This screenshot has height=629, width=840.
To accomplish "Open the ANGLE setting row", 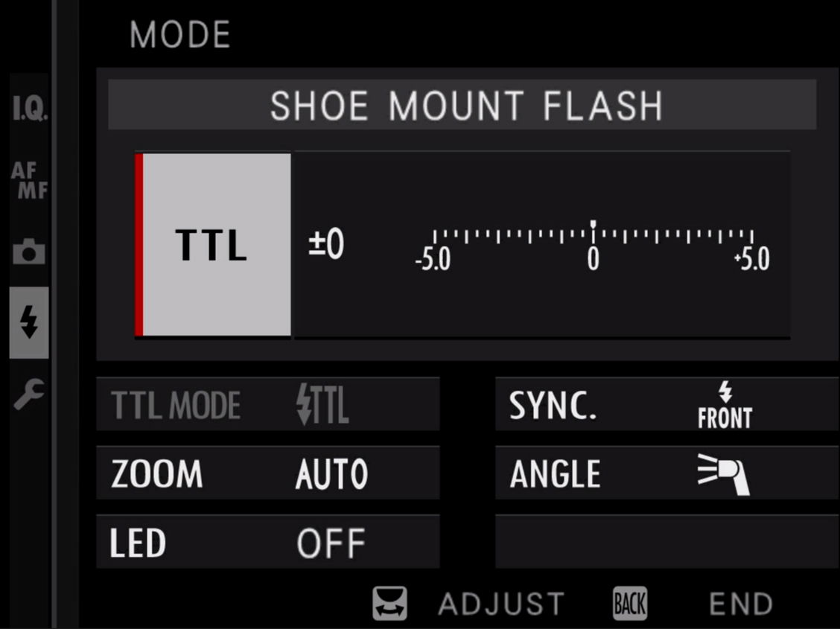I will (555, 474).
